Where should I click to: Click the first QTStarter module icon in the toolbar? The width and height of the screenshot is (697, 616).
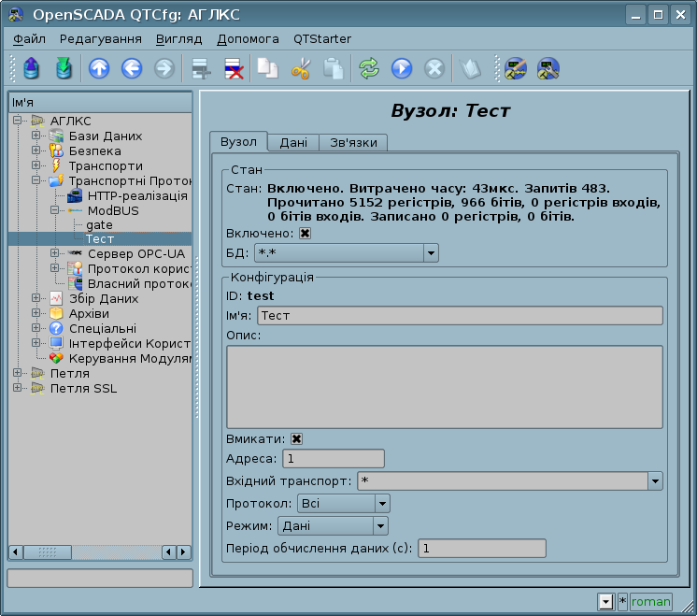click(x=516, y=68)
